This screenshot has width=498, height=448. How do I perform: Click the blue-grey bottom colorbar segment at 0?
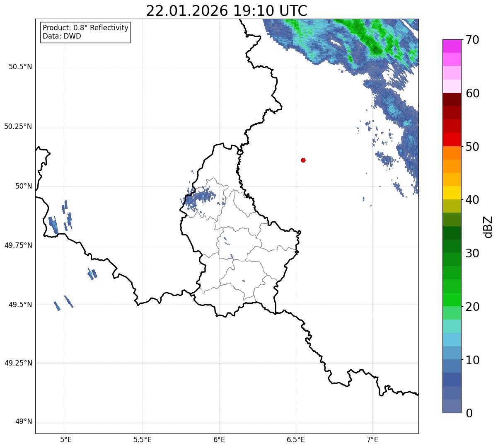pos(452,406)
